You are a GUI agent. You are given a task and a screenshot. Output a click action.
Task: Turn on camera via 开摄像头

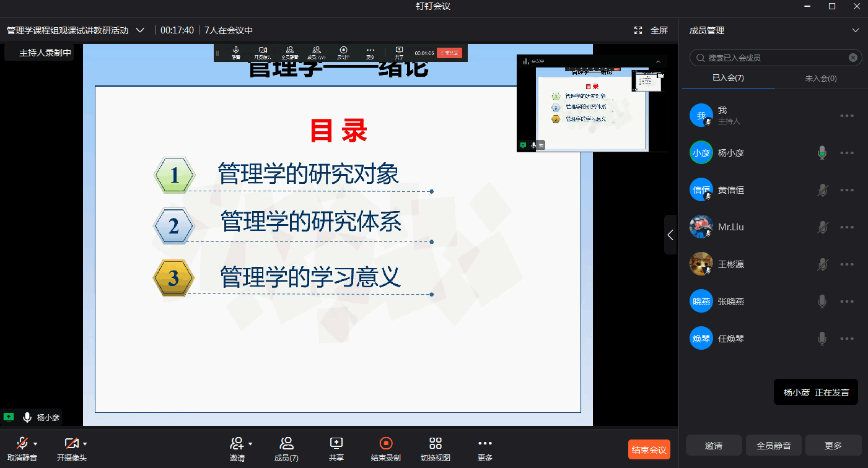(x=72, y=443)
